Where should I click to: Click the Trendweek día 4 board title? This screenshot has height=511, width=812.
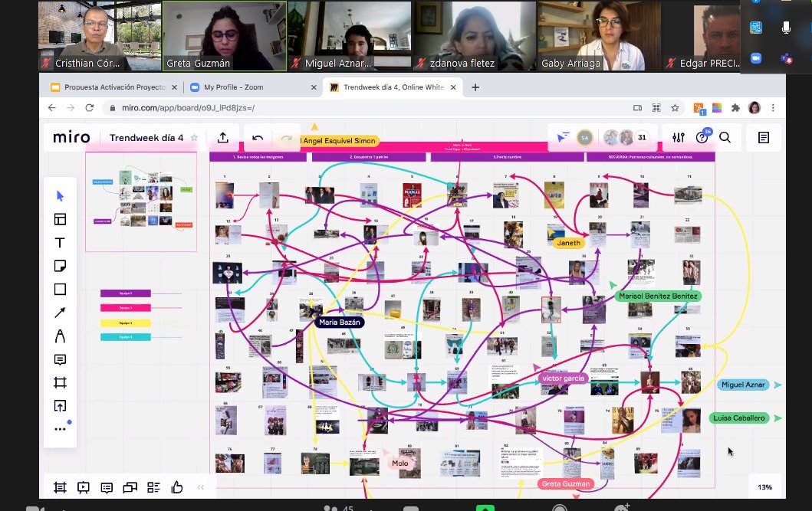pyautogui.click(x=146, y=138)
